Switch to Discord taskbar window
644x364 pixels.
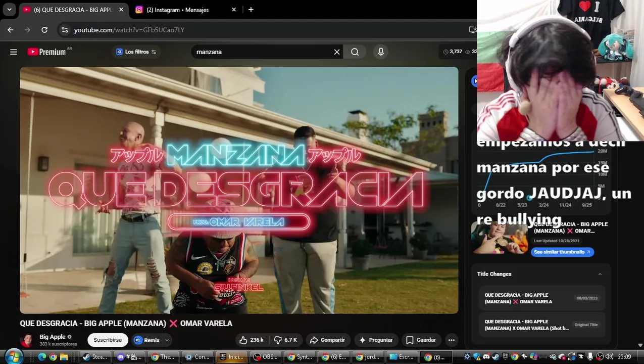point(129,357)
